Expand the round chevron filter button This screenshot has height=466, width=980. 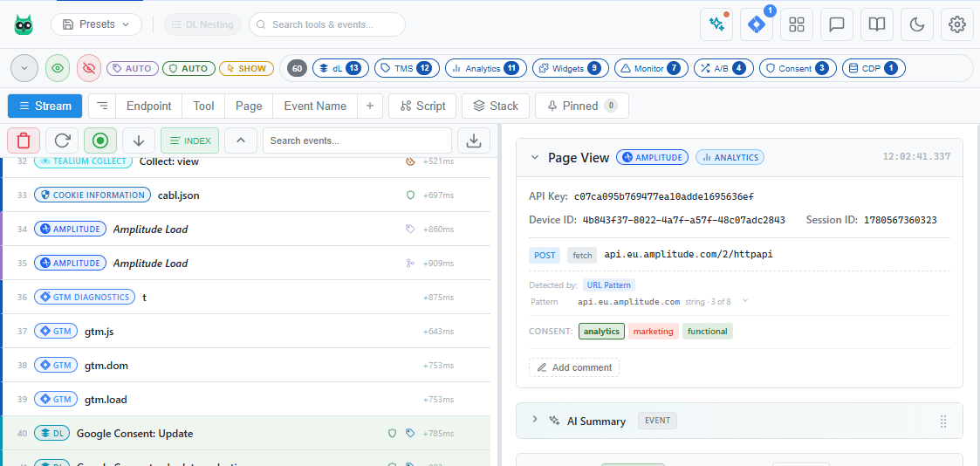coord(25,68)
